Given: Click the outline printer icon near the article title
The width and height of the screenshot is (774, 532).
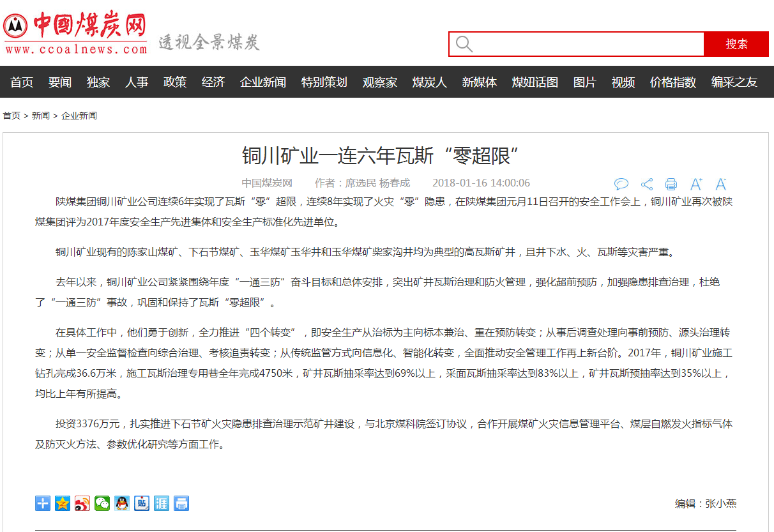Looking at the screenshot, I should 671,185.
